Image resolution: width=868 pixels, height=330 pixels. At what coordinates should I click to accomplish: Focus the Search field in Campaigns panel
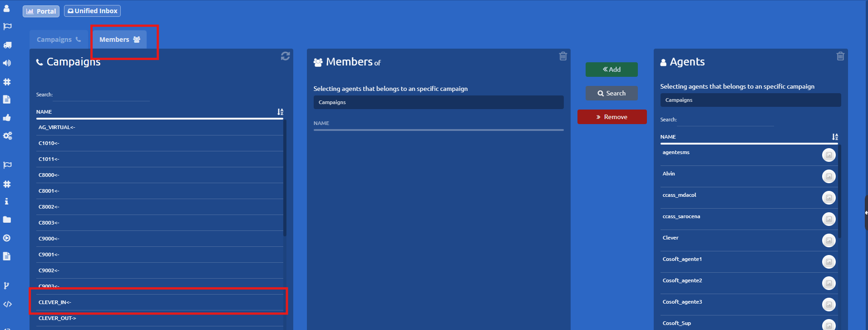point(102,95)
